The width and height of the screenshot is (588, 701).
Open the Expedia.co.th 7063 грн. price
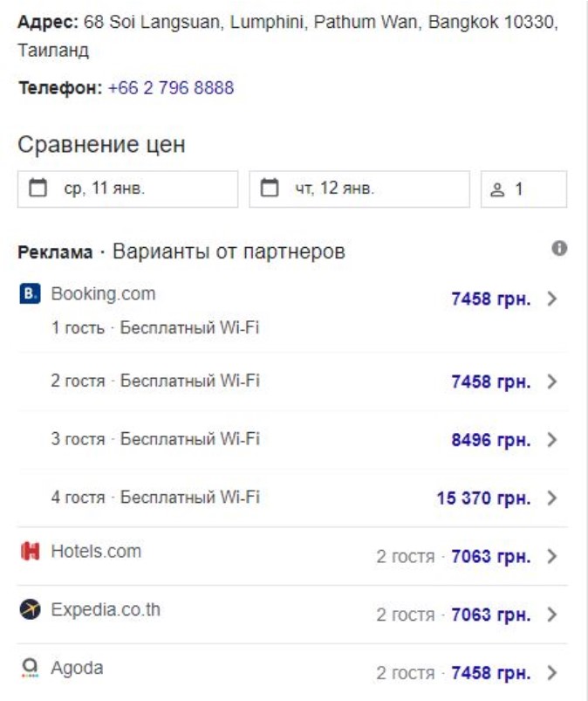(x=490, y=615)
